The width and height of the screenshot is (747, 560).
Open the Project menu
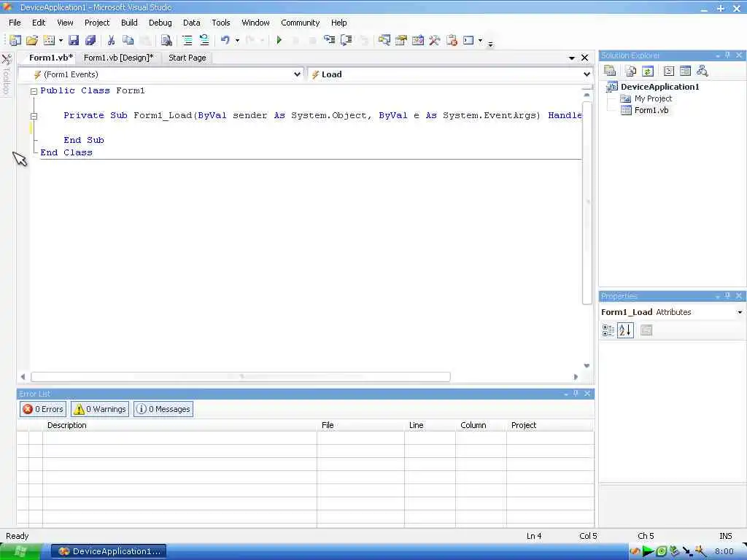[x=97, y=23]
